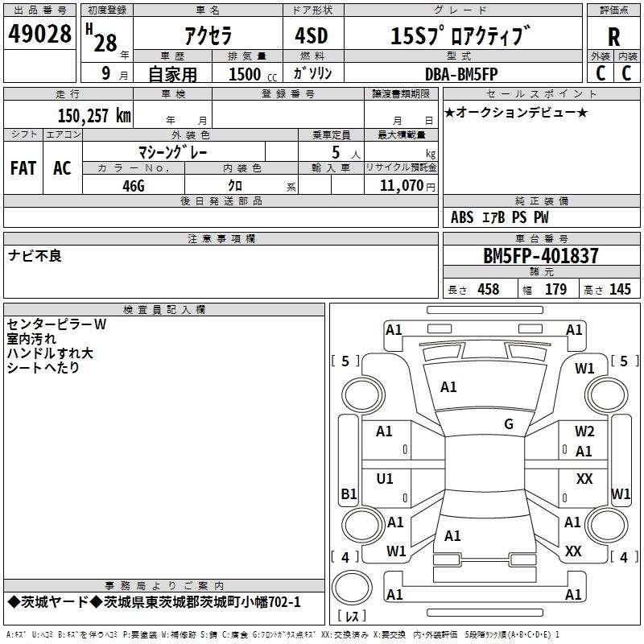Click the A1 mark on the trunk lid
644x644 pixels.
[452, 536]
